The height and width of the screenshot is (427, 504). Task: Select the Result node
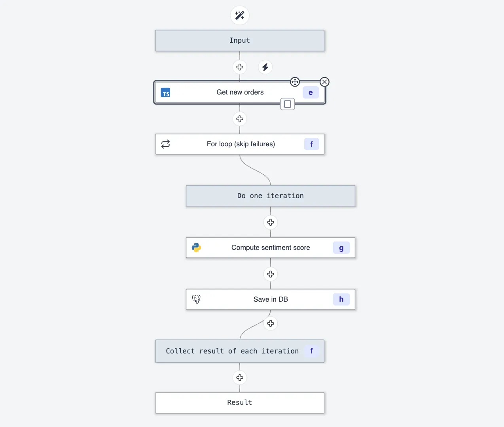pos(240,402)
